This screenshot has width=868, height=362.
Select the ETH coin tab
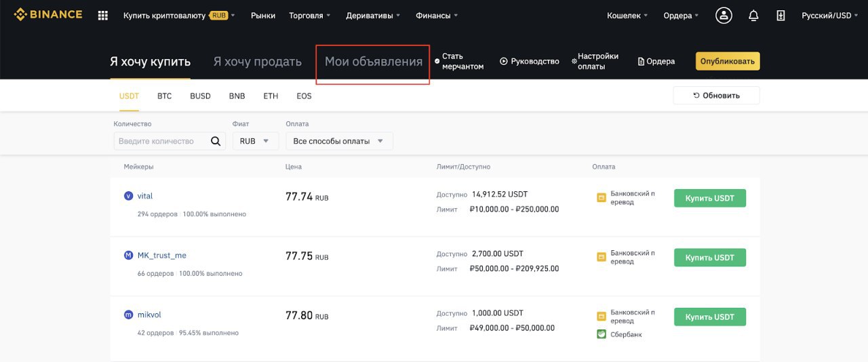coord(271,96)
